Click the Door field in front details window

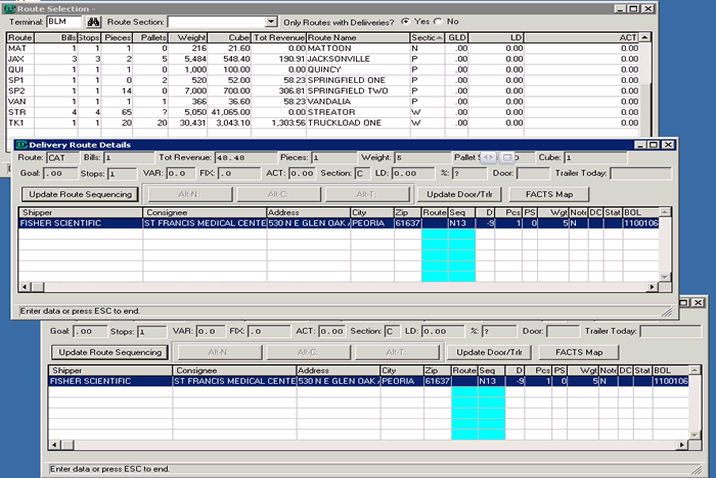(x=532, y=173)
